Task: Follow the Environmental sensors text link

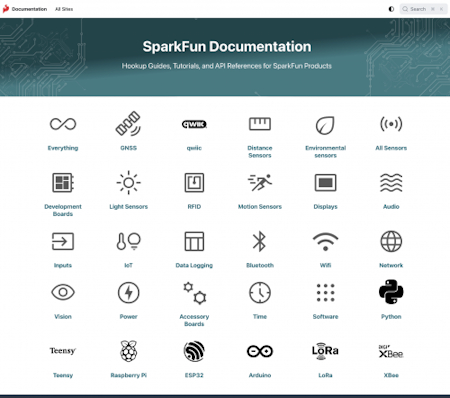Action: click(326, 152)
